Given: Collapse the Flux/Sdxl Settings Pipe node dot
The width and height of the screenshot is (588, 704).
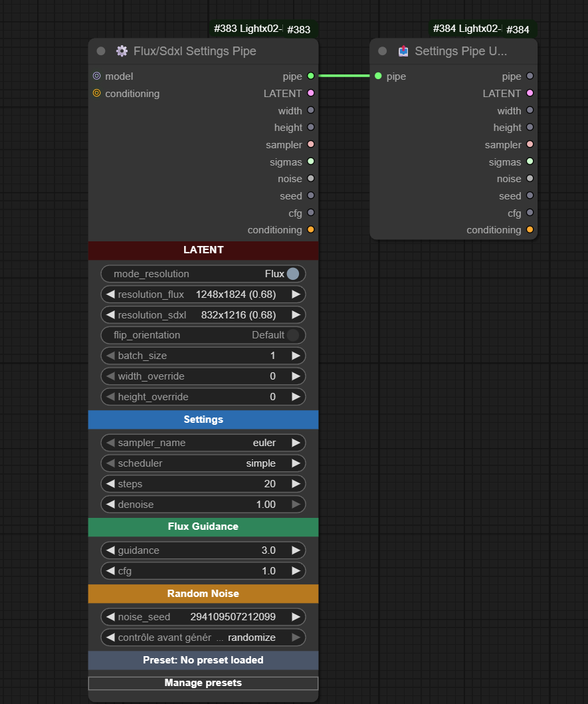Looking at the screenshot, I should 101,51.
